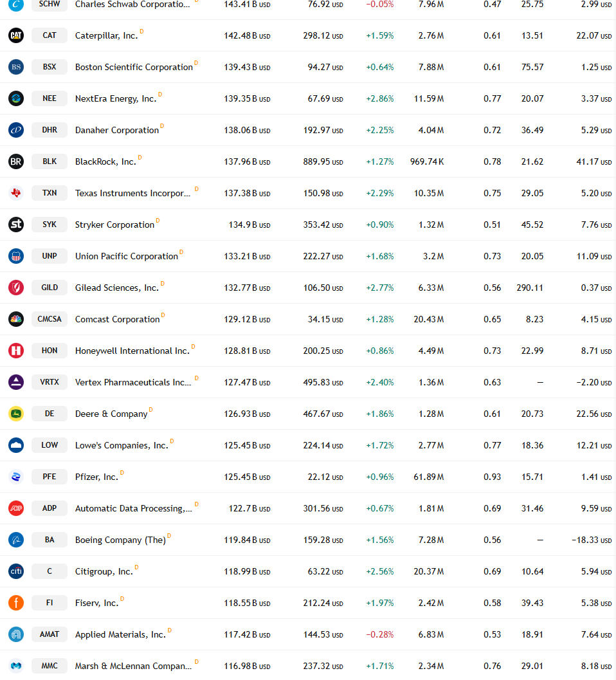
Task: Open the Fiserv, Inc. link
Action: [96, 603]
